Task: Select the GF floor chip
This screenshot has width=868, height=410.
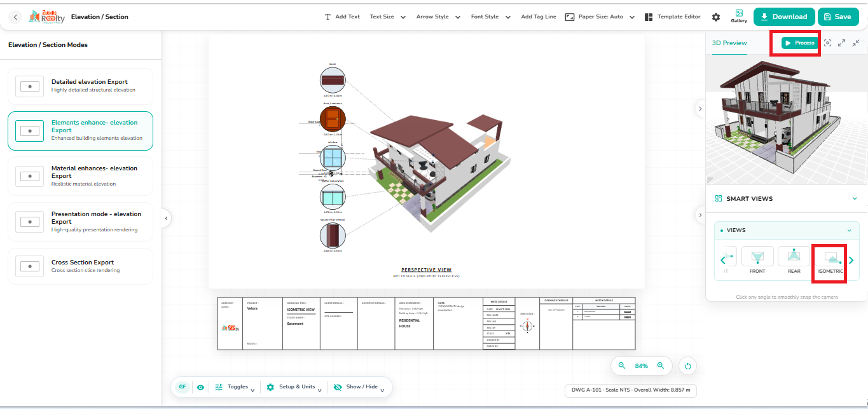Action: [x=183, y=386]
